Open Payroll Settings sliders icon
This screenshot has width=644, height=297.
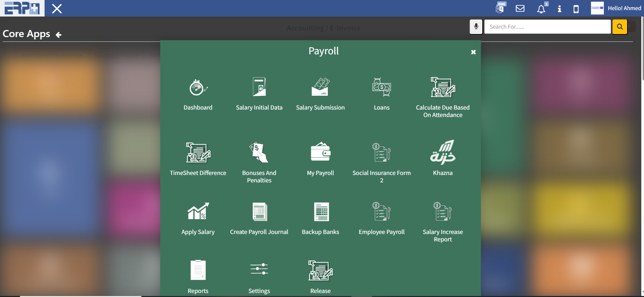[259, 270]
